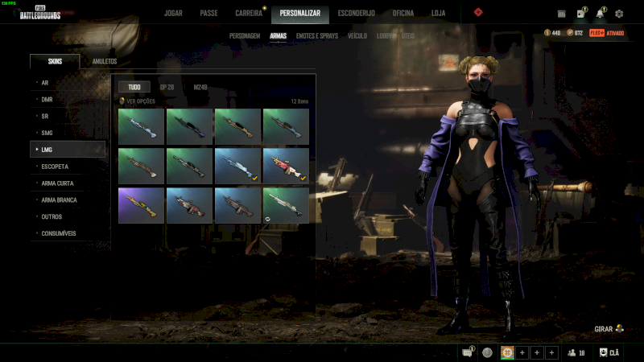Select the red and gold skin thumbnail
Viewport: 644px width, 362px height.
pos(286,166)
